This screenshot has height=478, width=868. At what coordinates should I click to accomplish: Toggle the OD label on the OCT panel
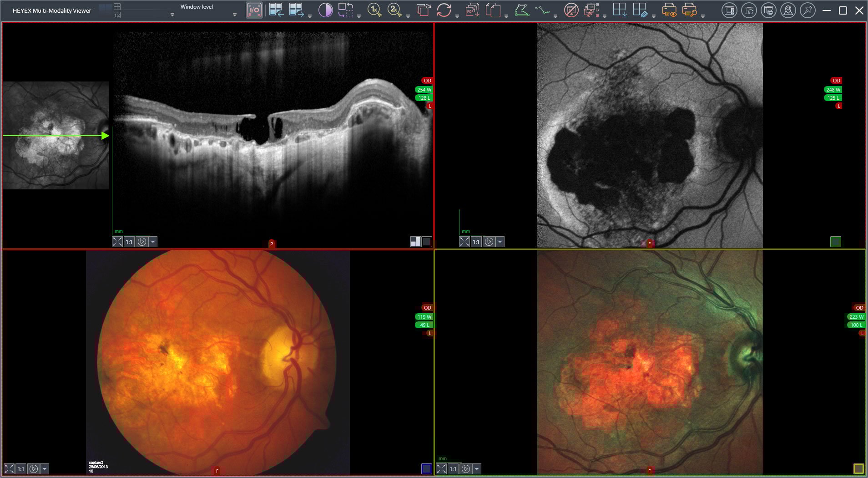click(x=427, y=81)
